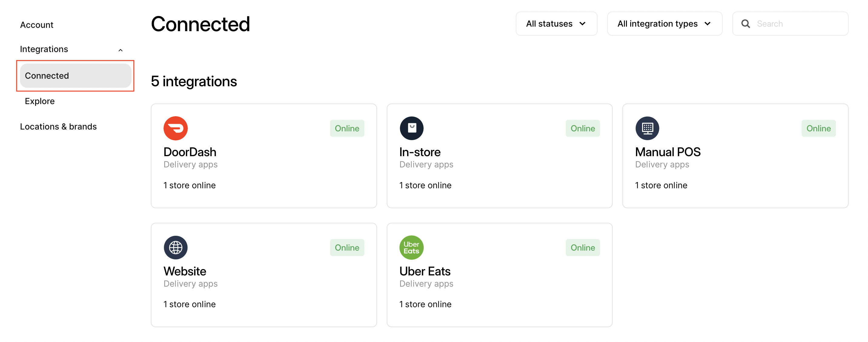868x342 pixels.
Task: Open the Website integration title
Action: [185, 271]
